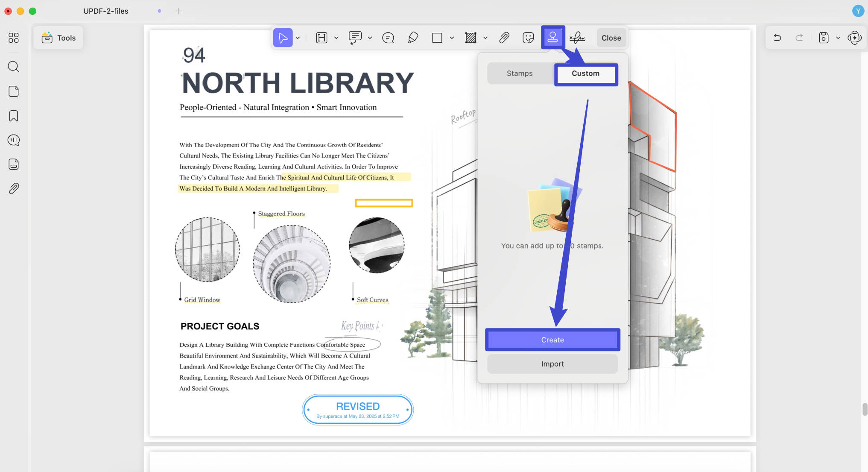868x472 pixels.
Task: Open the search icon in left sidebar
Action: [x=14, y=66]
